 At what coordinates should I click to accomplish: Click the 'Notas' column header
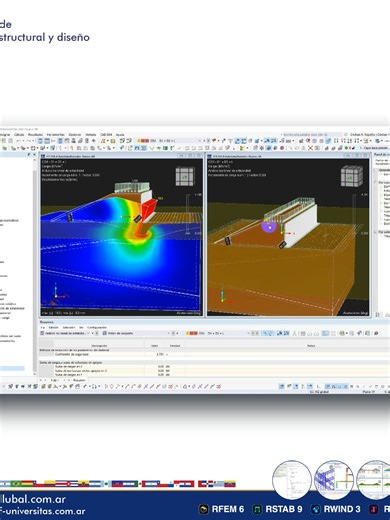(x=311, y=346)
